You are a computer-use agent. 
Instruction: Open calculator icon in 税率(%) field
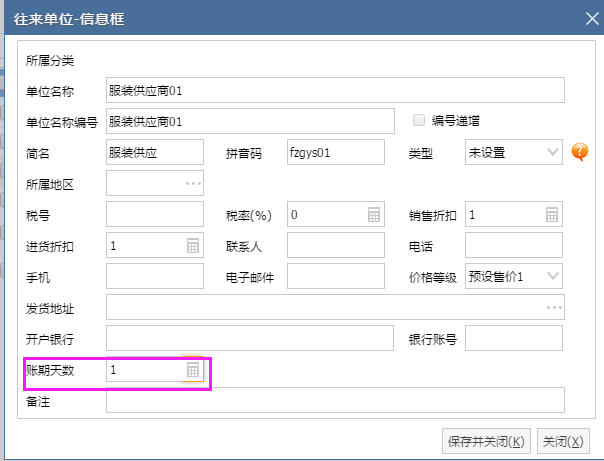[374, 215]
